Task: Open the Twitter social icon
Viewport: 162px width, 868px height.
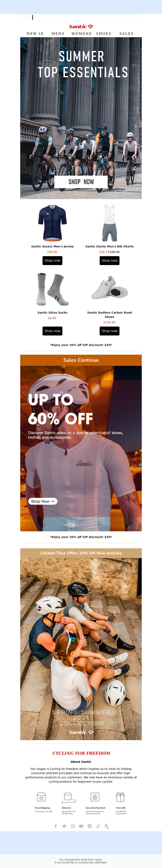Action: tap(64, 826)
